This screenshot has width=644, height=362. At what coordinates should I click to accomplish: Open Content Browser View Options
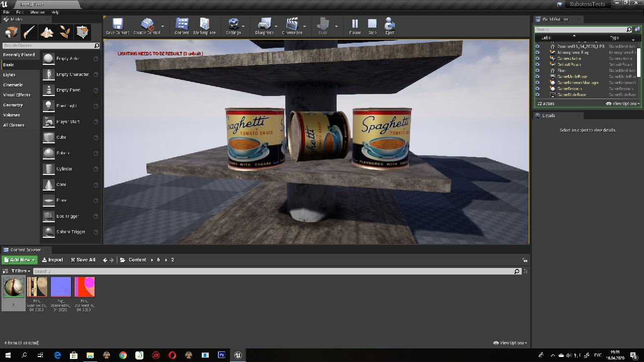pyautogui.click(x=510, y=343)
